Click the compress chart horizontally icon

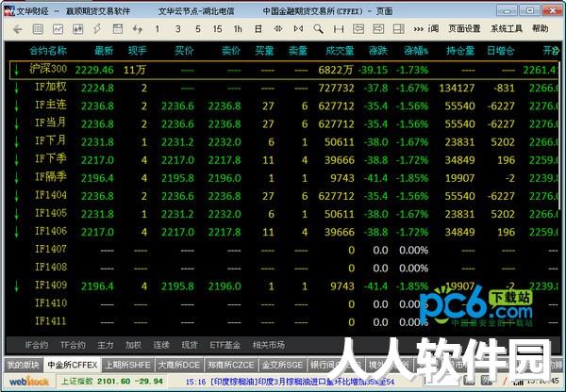tap(278, 29)
